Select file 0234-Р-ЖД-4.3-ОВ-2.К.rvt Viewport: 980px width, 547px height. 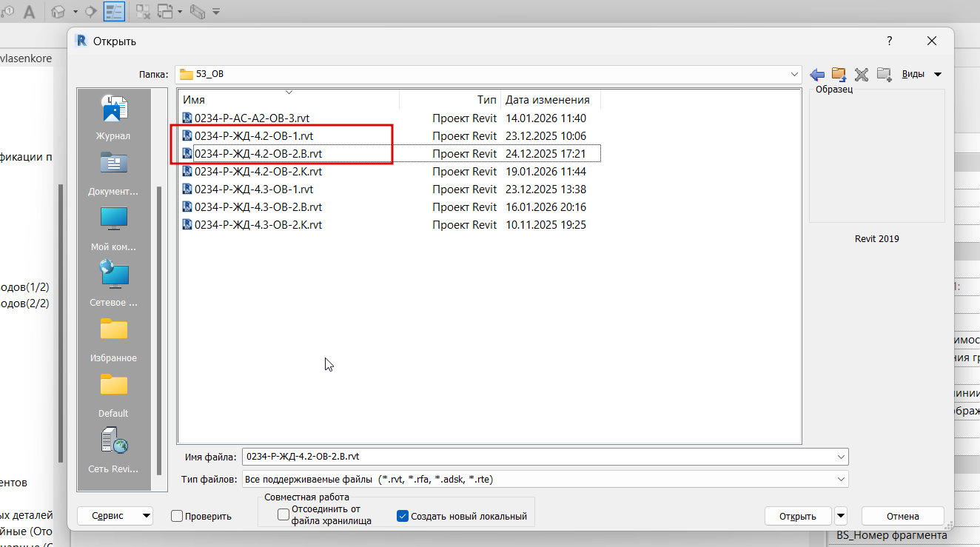(258, 225)
